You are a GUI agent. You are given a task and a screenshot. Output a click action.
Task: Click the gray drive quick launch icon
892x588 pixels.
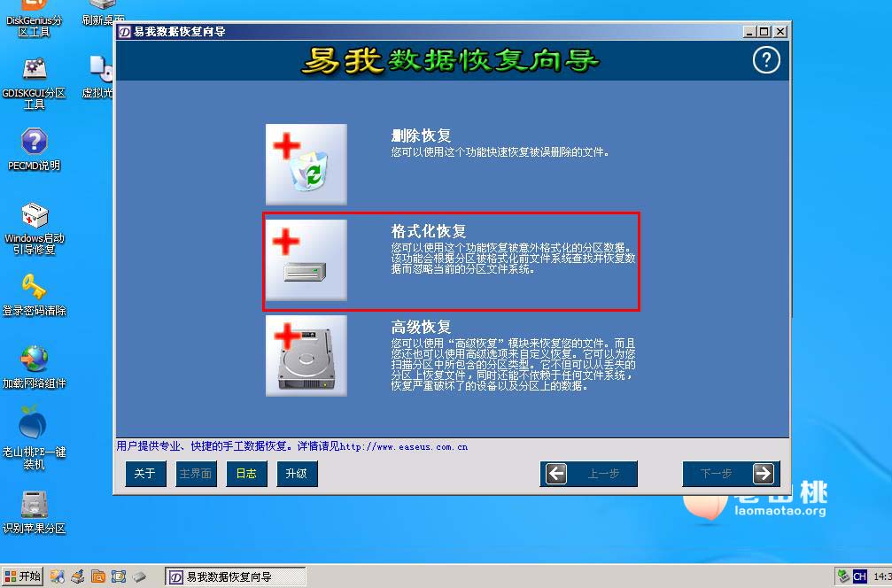(x=139, y=576)
